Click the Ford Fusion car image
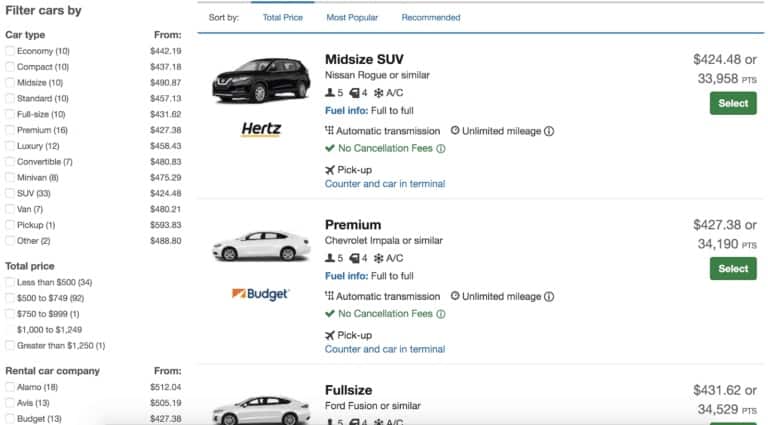Image resolution: width=768 pixels, height=425 pixels. click(x=261, y=410)
